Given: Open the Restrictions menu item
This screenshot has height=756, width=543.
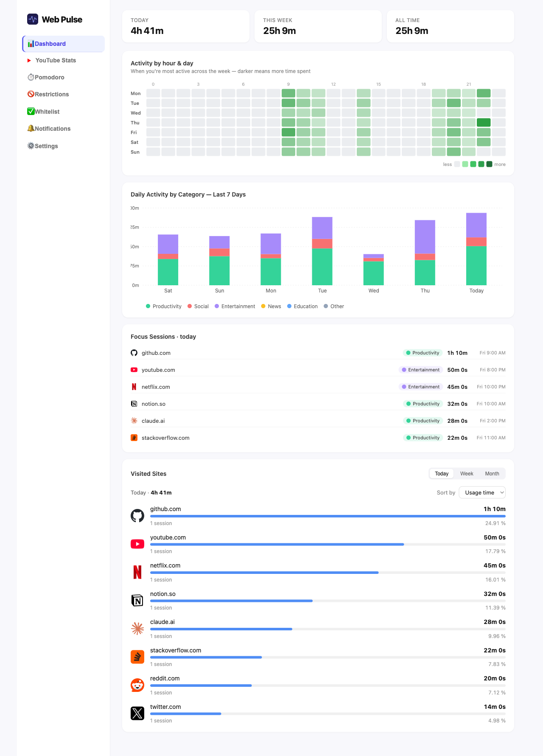Looking at the screenshot, I should 64,94.
